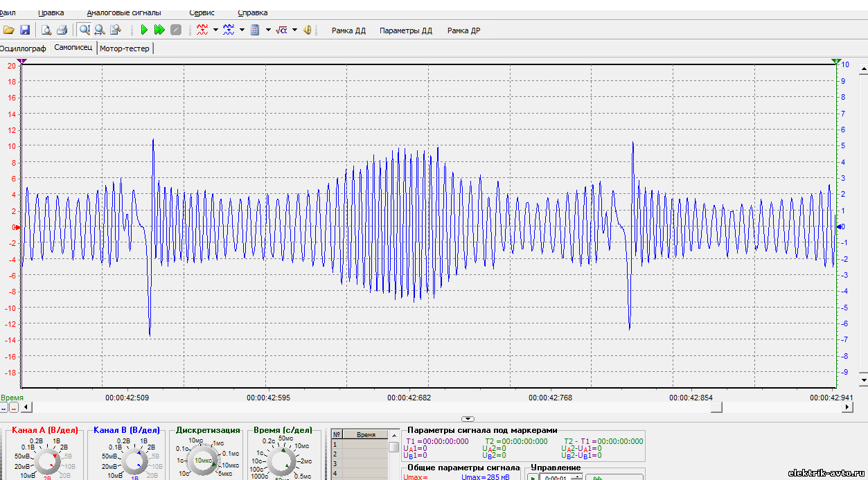Open the blue waveform icon's dropdown arrow
Screen dimensions: 868x480
pos(242,30)
